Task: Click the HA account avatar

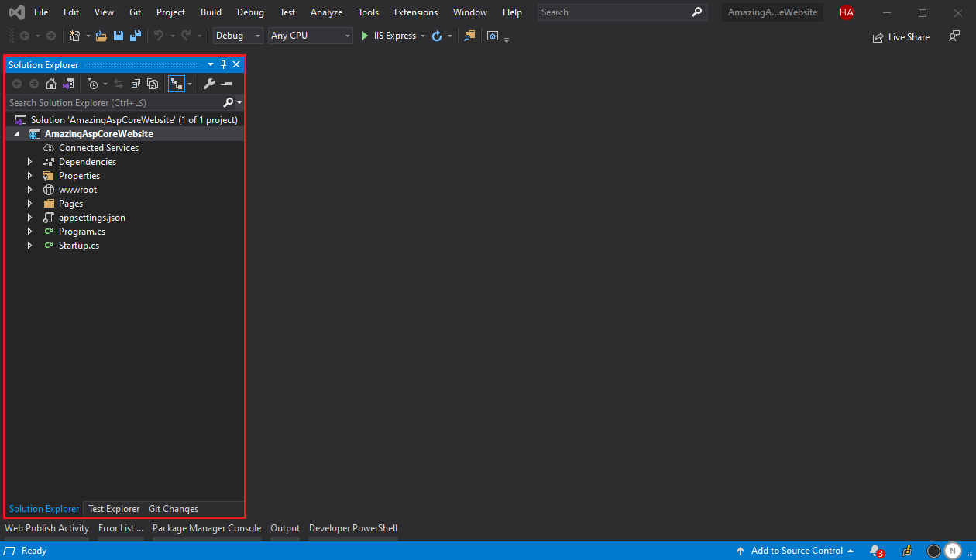Action: click(847, 12)
